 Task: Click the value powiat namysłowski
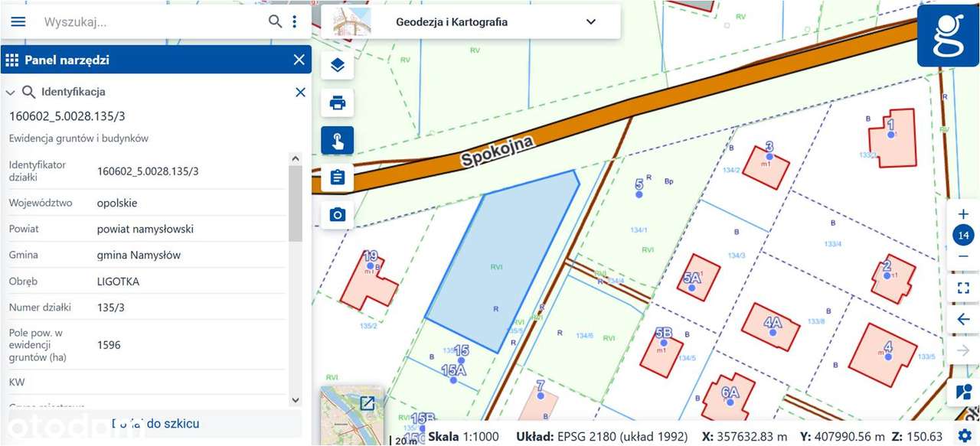[x=145, y=230]
